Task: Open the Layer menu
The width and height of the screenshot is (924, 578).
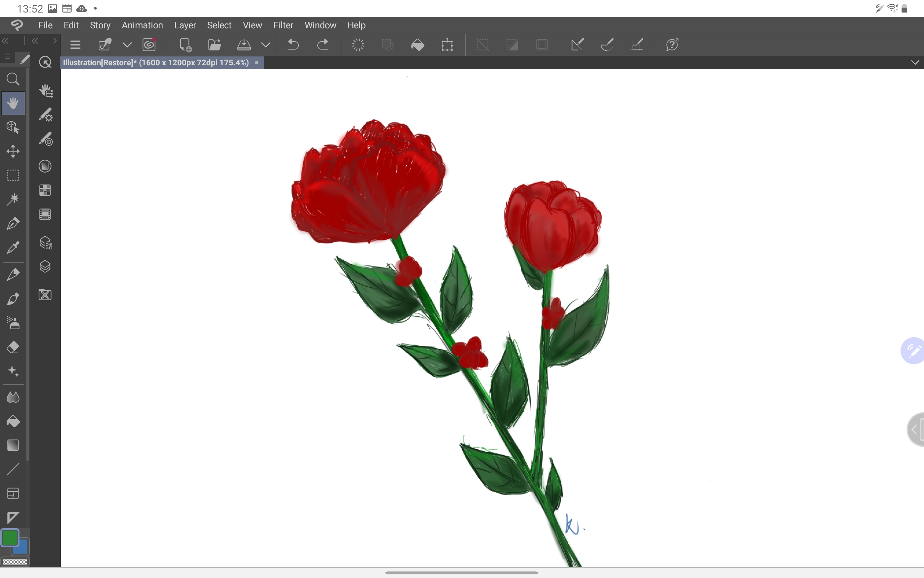Action: (185, 25)
